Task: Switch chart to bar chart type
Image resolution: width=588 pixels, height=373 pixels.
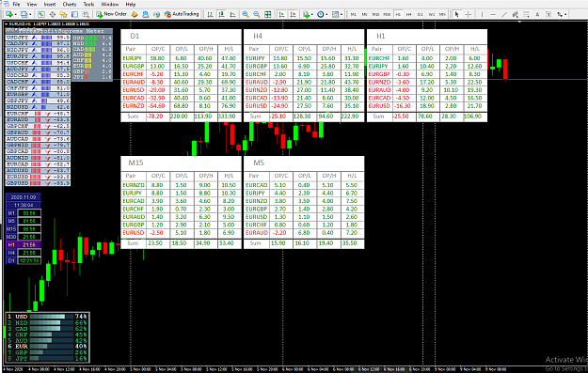Action: [211, 14]
